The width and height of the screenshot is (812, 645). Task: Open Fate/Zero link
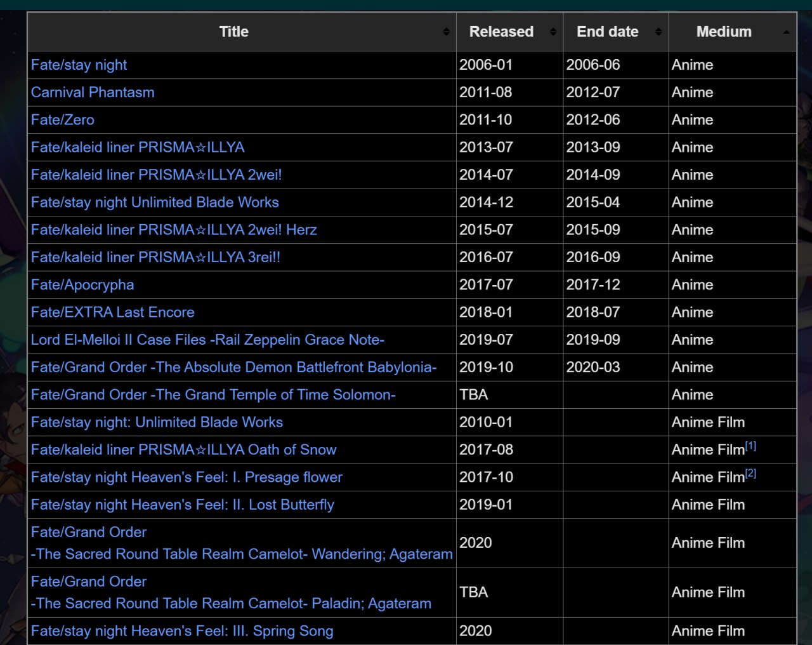[63, 119]
